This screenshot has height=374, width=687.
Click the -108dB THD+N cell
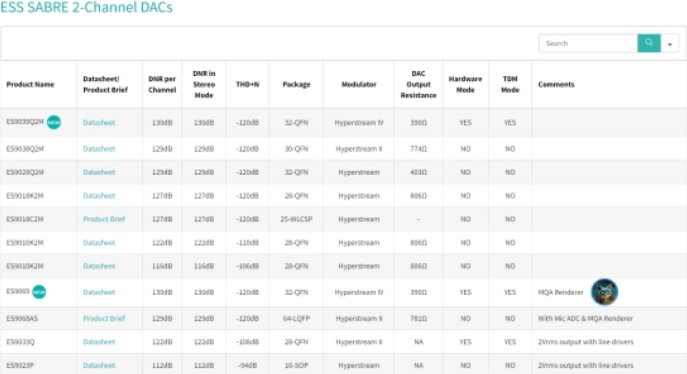[x=248, y=342]
